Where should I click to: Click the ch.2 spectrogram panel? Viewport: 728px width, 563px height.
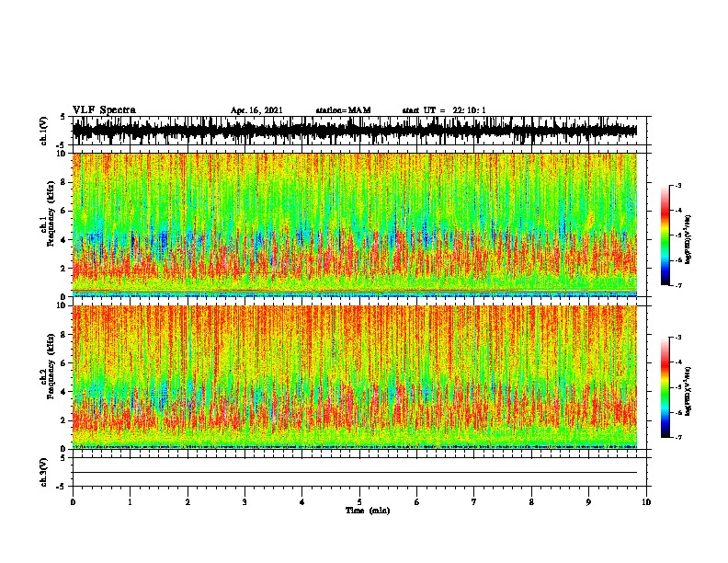[x=355, y=377]
